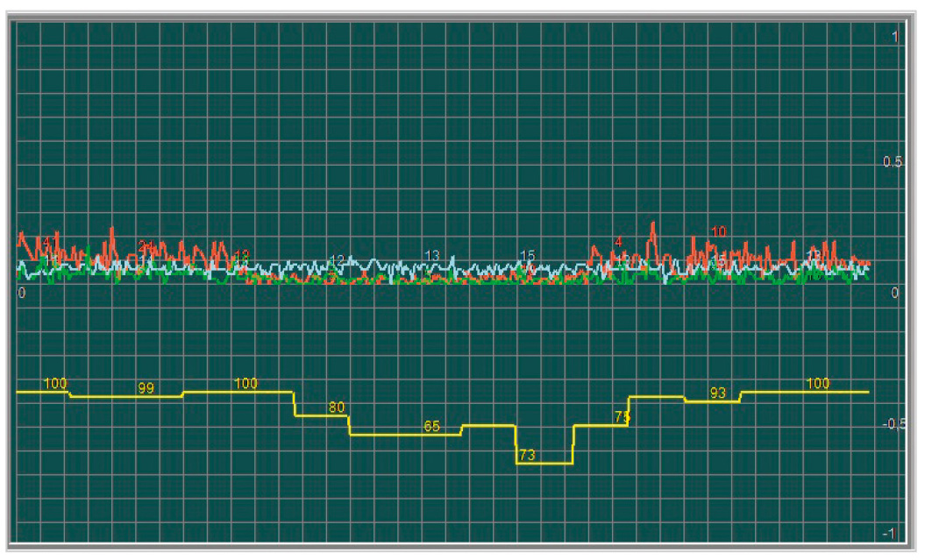Click the yellow "93" step label
Image resolution: width=925 pixels, height=560 pixels.
[x=717, y=393]
